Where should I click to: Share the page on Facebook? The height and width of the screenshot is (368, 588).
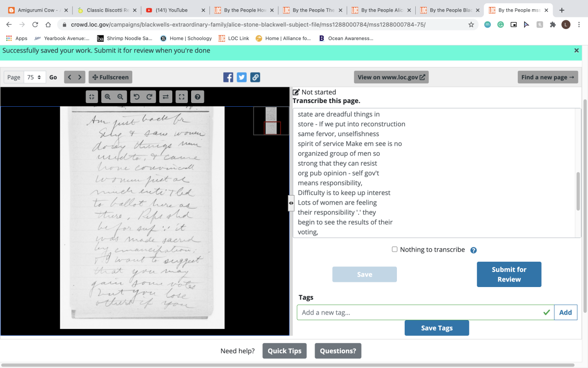(228, 77)
